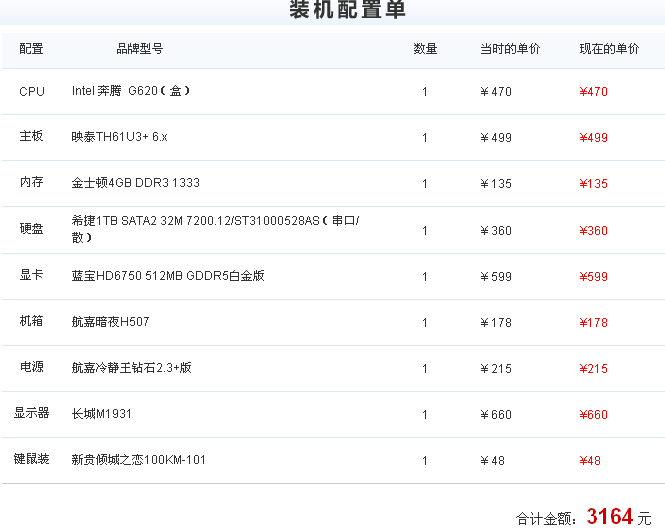The width and height of the screenshot is (665, 528).
Task: Click the black ¥215 price
Action: [x=496, y=369]
